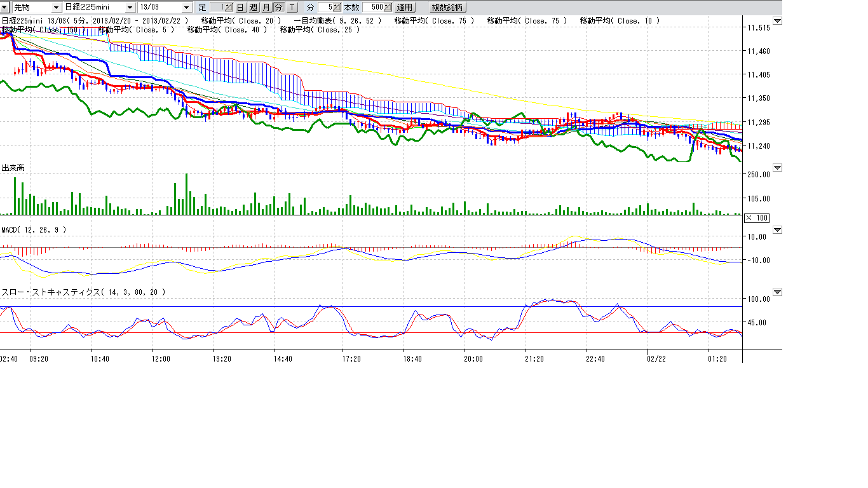
Task: Open the 日経225mini instrument dropdown
Action: pyautogui.click(x=130, y=8)
